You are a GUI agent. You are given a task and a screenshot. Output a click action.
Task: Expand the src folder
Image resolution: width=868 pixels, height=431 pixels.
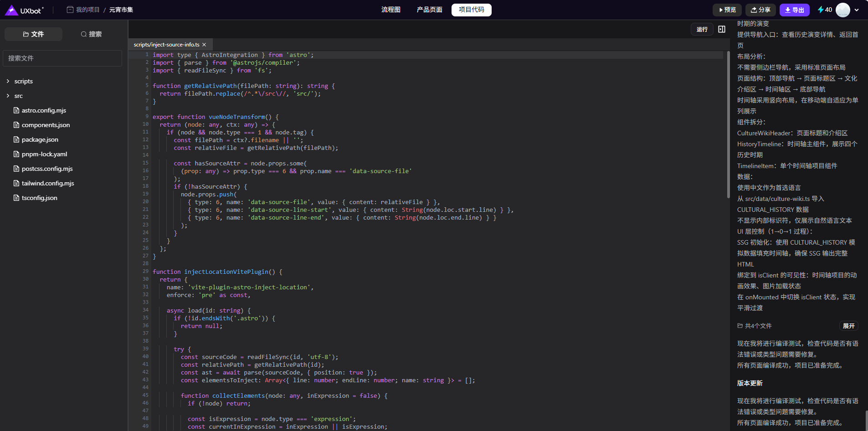click(18, 96)
